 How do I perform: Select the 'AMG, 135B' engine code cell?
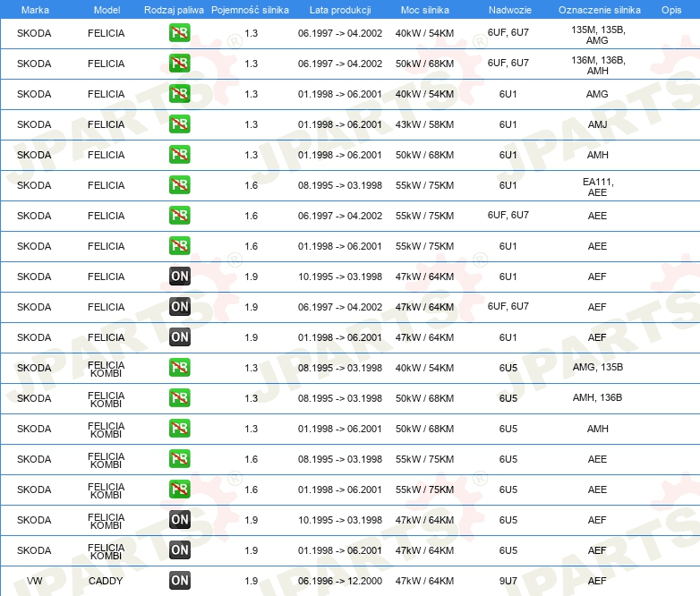(598, 367)
